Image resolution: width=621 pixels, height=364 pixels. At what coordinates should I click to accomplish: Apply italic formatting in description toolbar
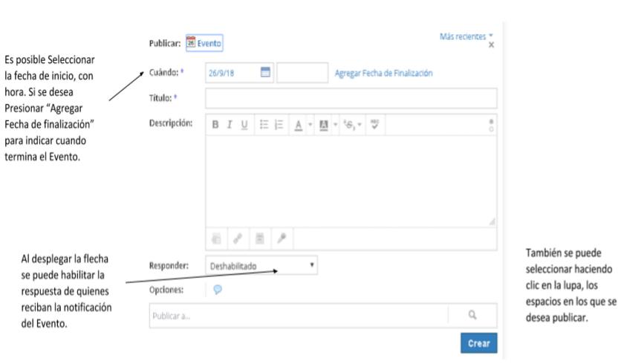(230, 126)
